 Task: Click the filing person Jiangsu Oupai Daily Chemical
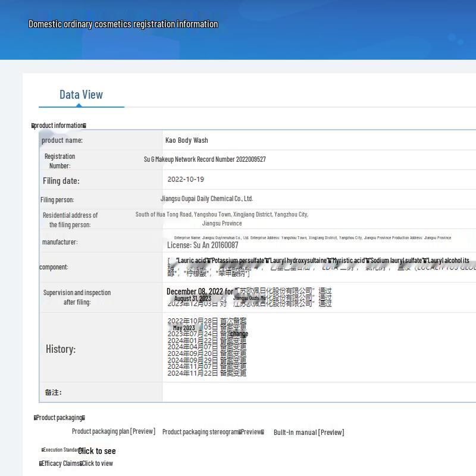206,199
